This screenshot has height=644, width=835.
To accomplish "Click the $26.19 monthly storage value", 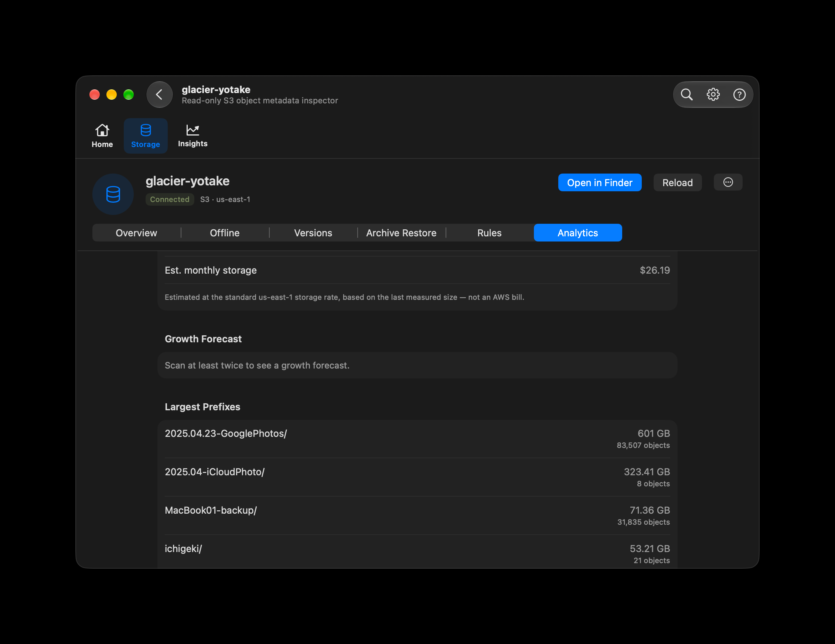I will [655, 270].
